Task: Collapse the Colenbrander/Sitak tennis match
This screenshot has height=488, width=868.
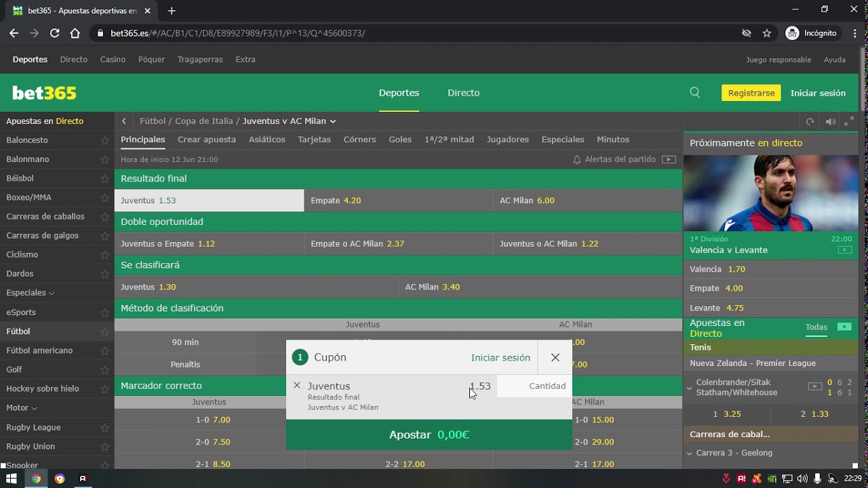Action: click(x=690, y=388)
